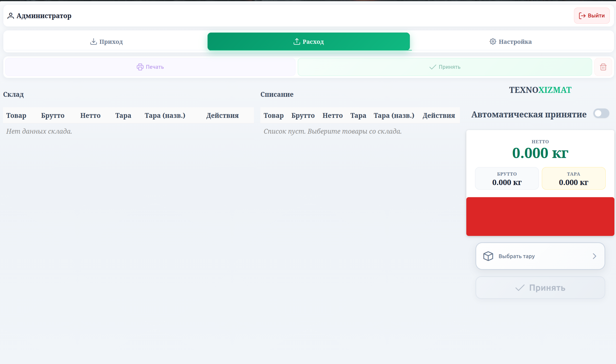
Task: Open the Настройка tab
Action: (x=511, y=42)
